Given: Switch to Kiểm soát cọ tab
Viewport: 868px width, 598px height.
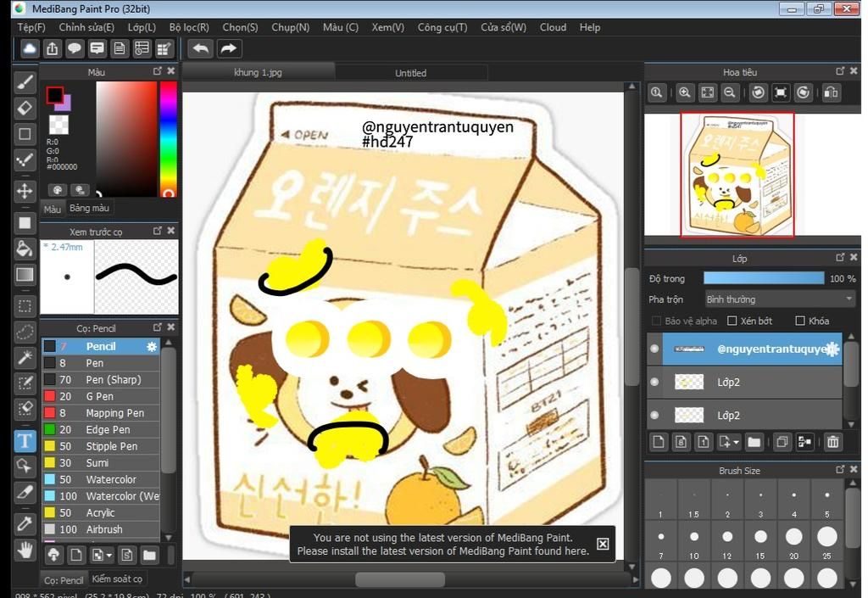Looking at the screenshot, I should pyautogui.click(x=117, y=578).
